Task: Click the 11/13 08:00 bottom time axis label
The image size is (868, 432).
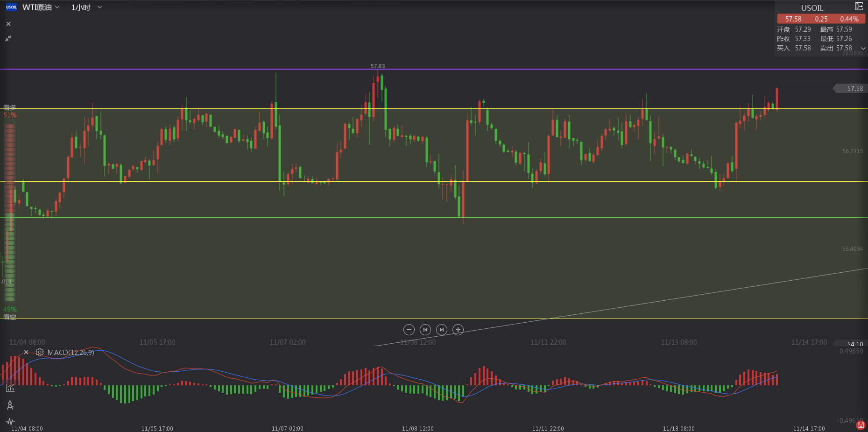Action: pos(678,428)
